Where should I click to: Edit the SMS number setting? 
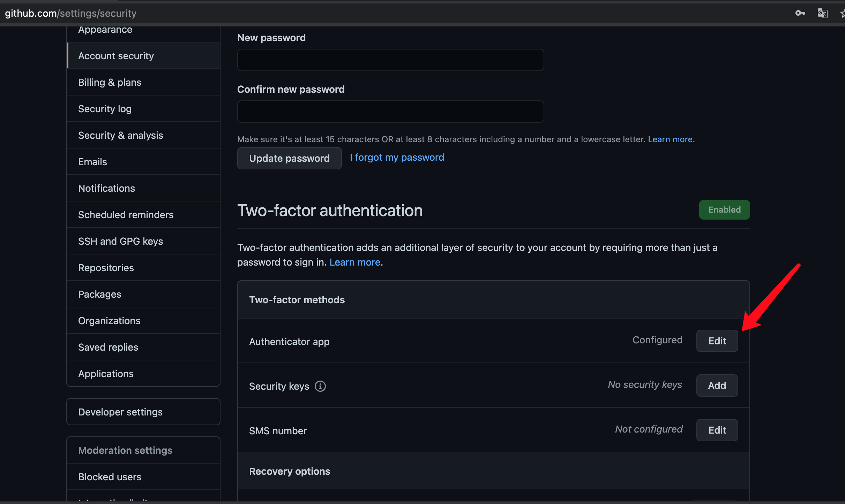coord(717,430)
